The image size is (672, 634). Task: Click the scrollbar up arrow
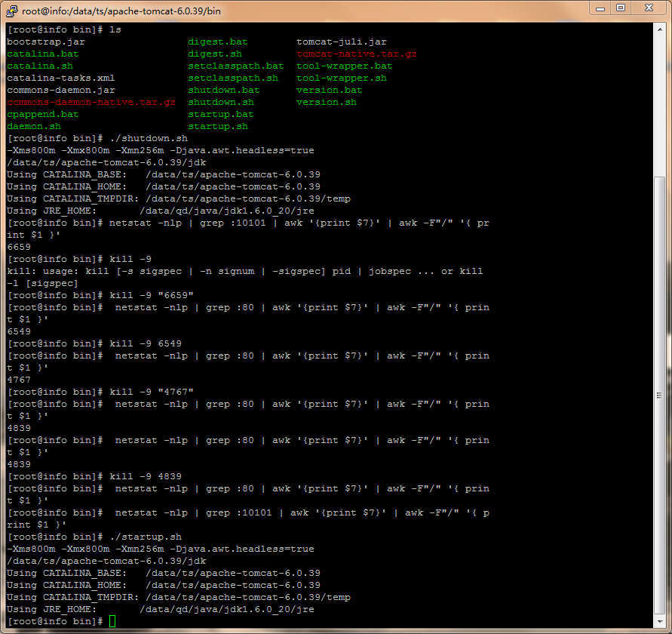(x=660, y=29)
